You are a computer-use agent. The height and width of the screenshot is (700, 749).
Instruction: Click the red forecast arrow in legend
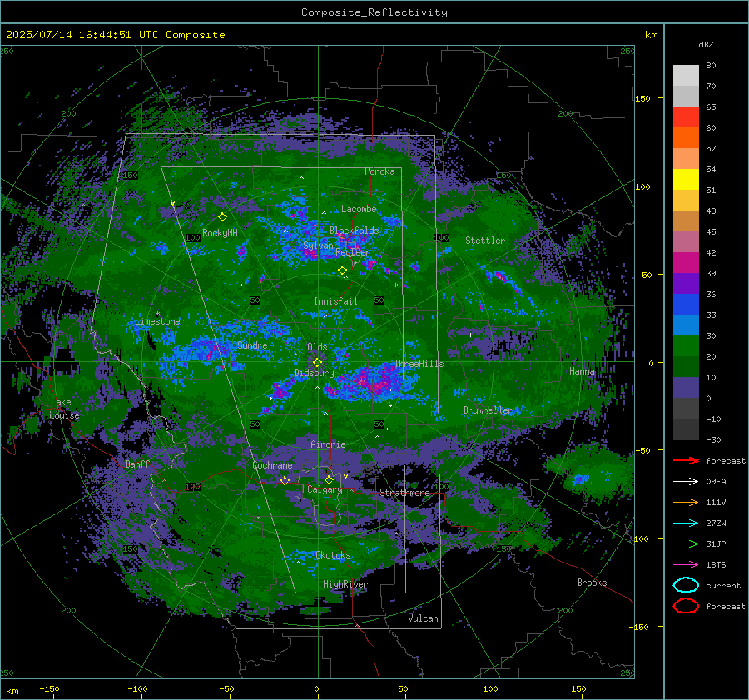[686, 460]
